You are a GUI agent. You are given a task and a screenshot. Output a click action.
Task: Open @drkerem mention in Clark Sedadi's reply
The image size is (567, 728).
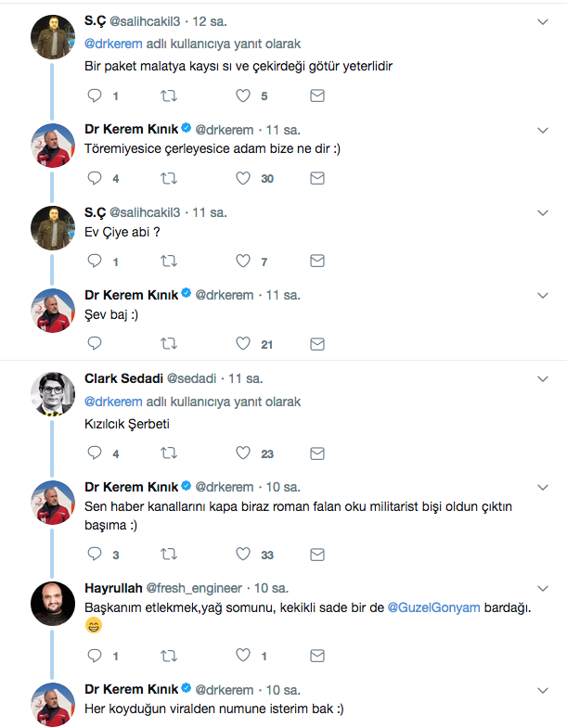point(113,402)
